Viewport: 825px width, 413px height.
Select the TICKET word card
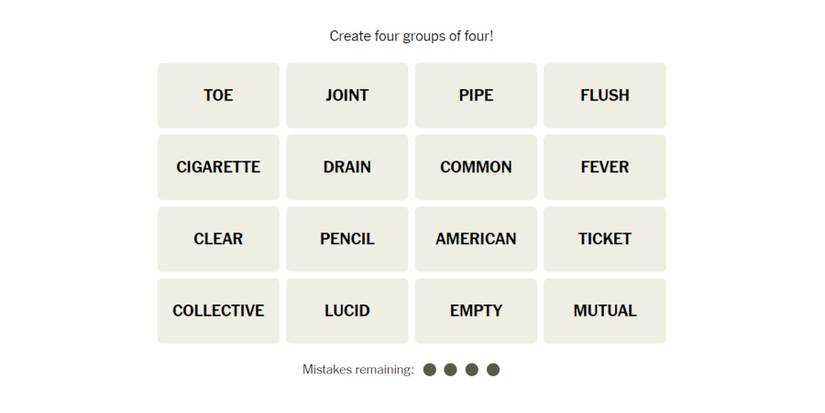[x=605, y=239]
